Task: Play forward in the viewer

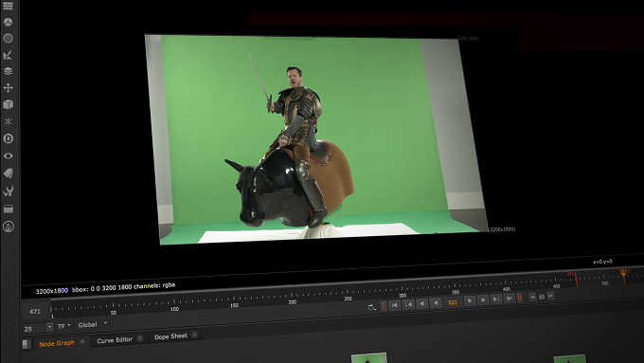Action: click(x=470, y=301)
